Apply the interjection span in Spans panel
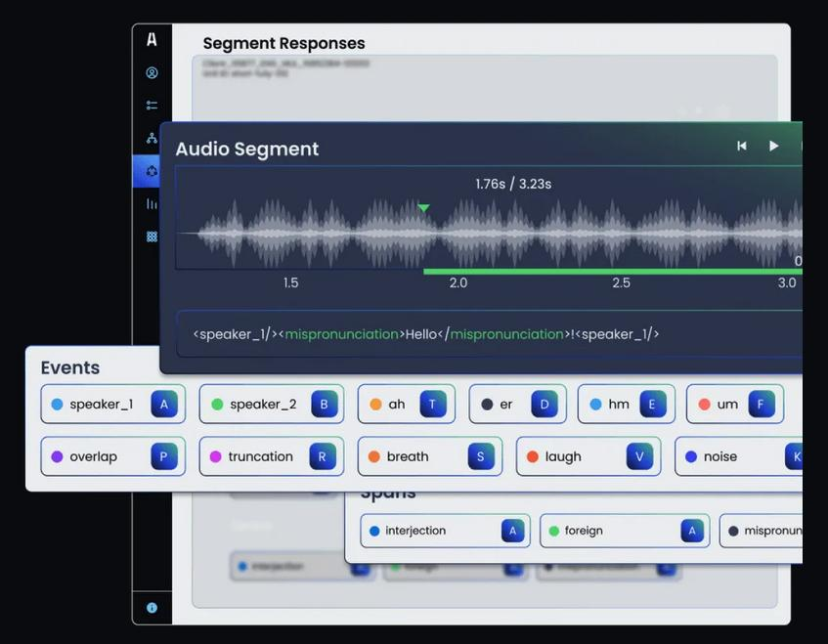828x644 pixels. pos(445,531)
